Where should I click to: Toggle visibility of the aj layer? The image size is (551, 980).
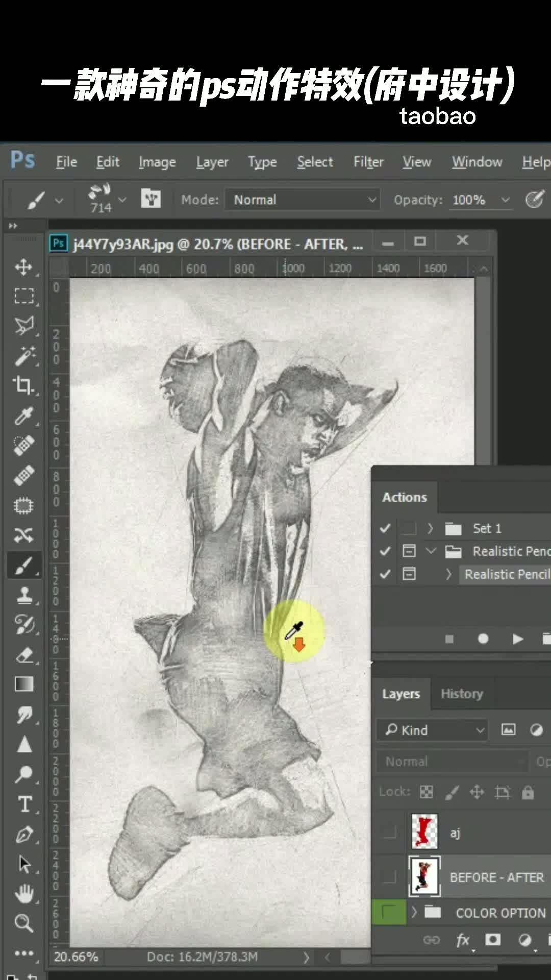point(389,832)
